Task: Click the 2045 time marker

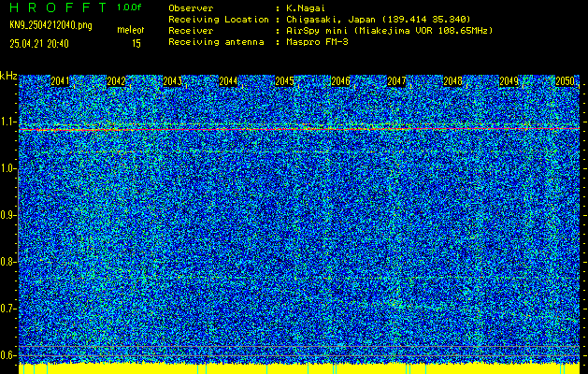Action: 284,81
